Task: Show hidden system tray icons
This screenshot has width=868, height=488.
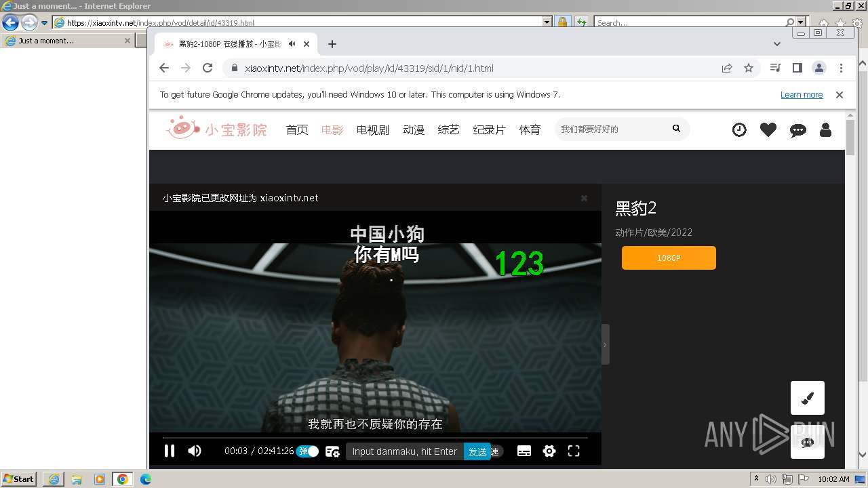Action: [757, 479]
